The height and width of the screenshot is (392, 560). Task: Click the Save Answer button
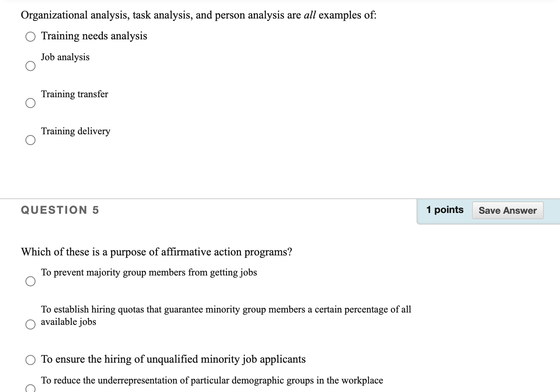(x=508, y=210)
